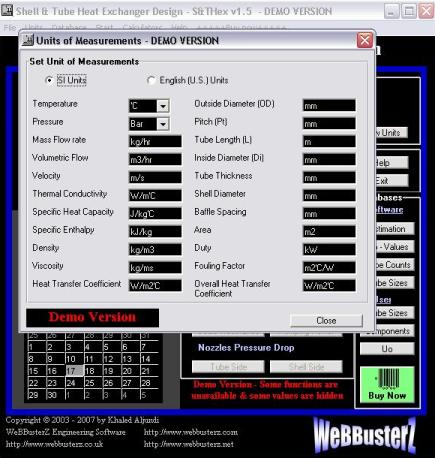Click the Buy Now barcode button
The image size is (435, 458).
pos(387,385)
